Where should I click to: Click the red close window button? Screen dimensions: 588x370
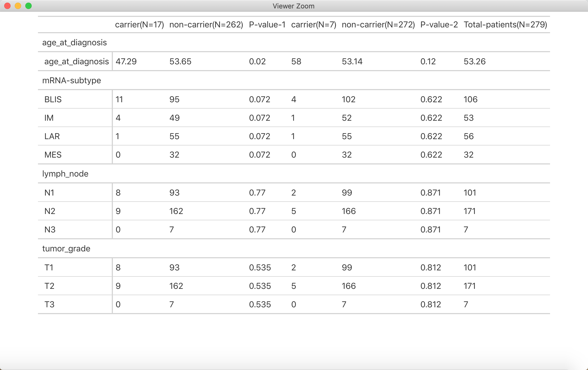(x=7, y=6)
